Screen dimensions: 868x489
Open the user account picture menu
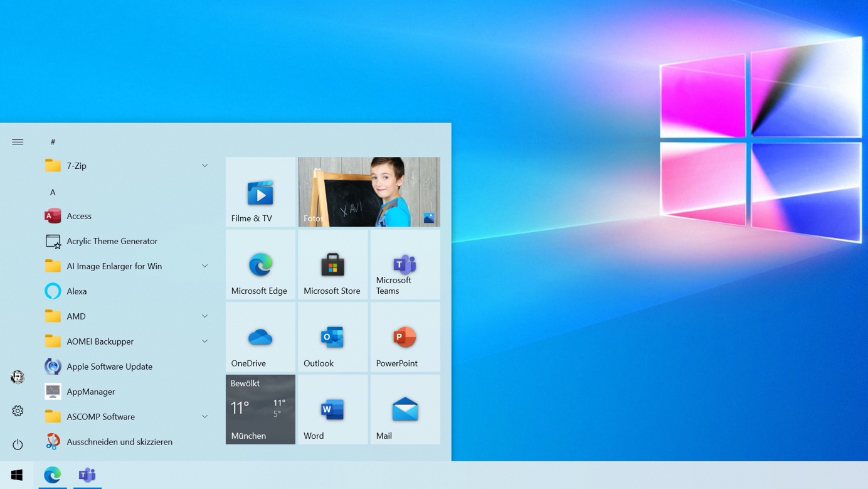[x=18, y=377]
